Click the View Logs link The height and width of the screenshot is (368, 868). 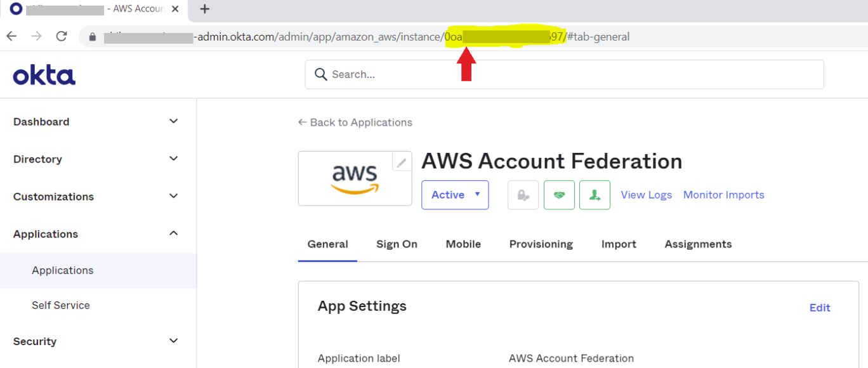(646, 195)
